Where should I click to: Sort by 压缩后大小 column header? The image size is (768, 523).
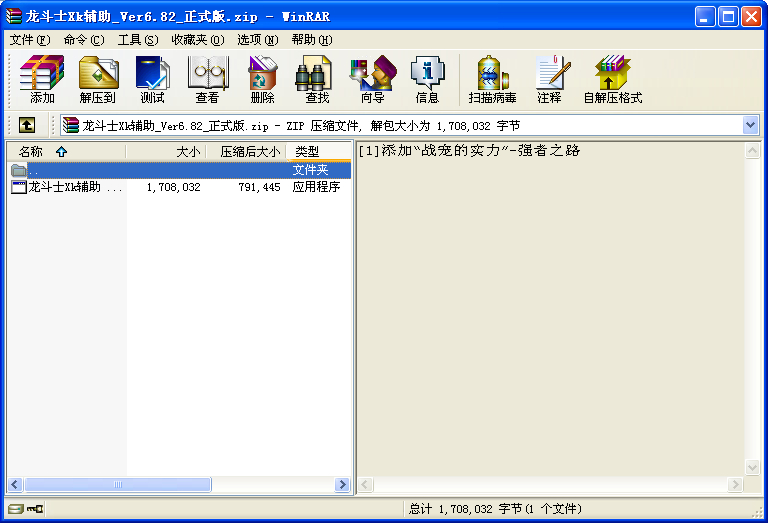pyautogui.click(x=246, y=152)
